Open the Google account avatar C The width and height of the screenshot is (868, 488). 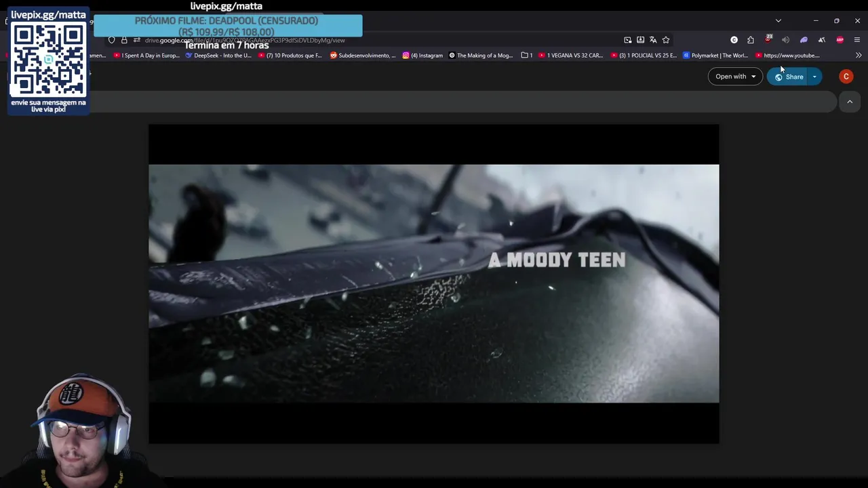846,77
